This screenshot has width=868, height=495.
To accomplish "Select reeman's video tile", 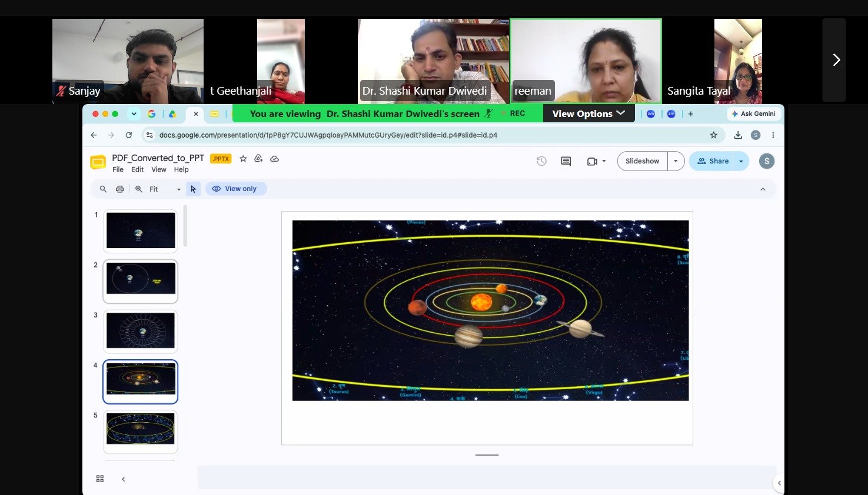I will [x=586, y=61].
